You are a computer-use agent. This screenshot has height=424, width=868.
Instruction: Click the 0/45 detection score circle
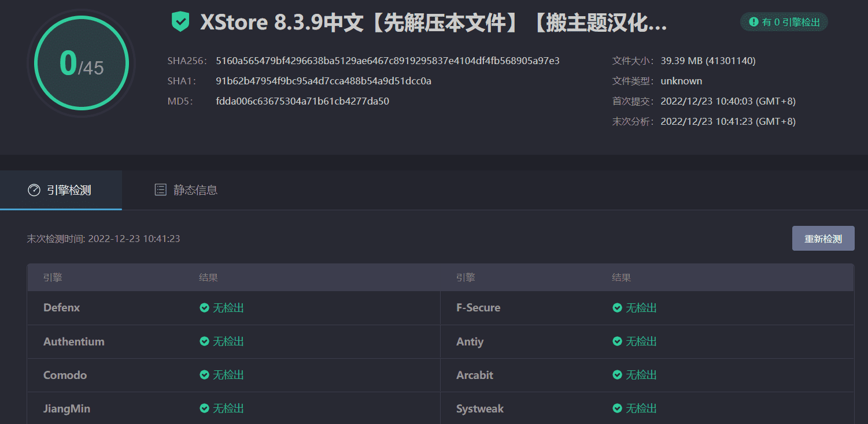81,63
